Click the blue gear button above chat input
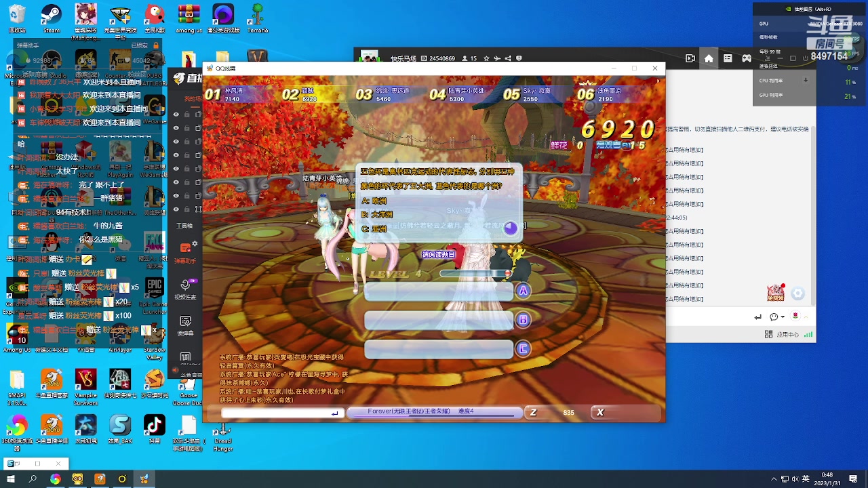The image size is (868, 488). [798, 293]
